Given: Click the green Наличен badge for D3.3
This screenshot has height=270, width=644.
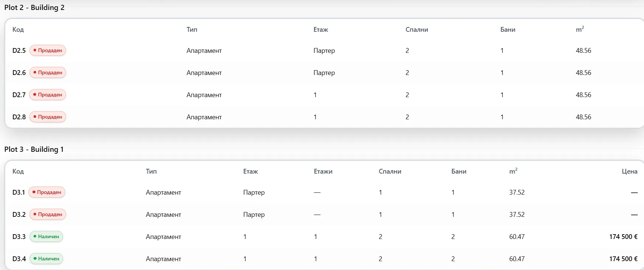Looking at the screenshot, I should 46,237.
